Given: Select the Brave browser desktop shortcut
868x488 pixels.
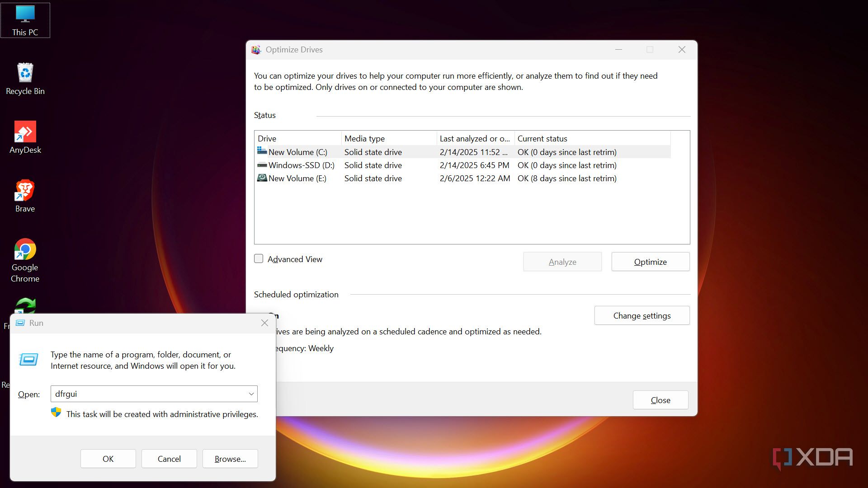Looking at the screenshot, I should coord(25,197).
